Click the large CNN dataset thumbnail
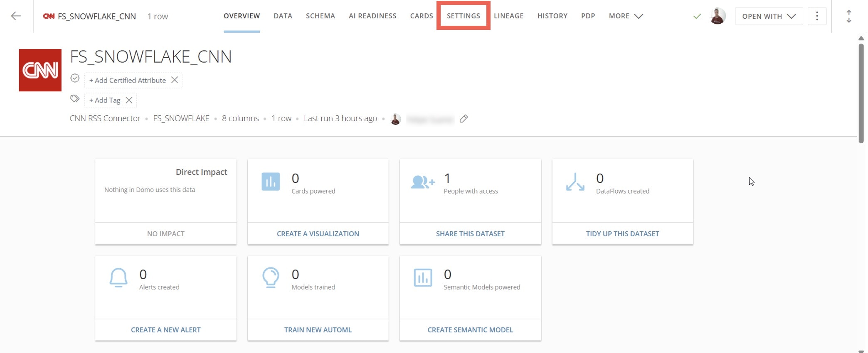This screenshot has height=353, width=868. [x=40, y=70]
